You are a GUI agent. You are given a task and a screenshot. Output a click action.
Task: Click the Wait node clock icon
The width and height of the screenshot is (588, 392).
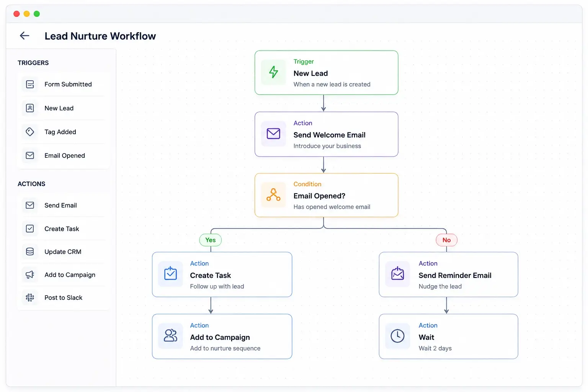[x=397, y=336]
